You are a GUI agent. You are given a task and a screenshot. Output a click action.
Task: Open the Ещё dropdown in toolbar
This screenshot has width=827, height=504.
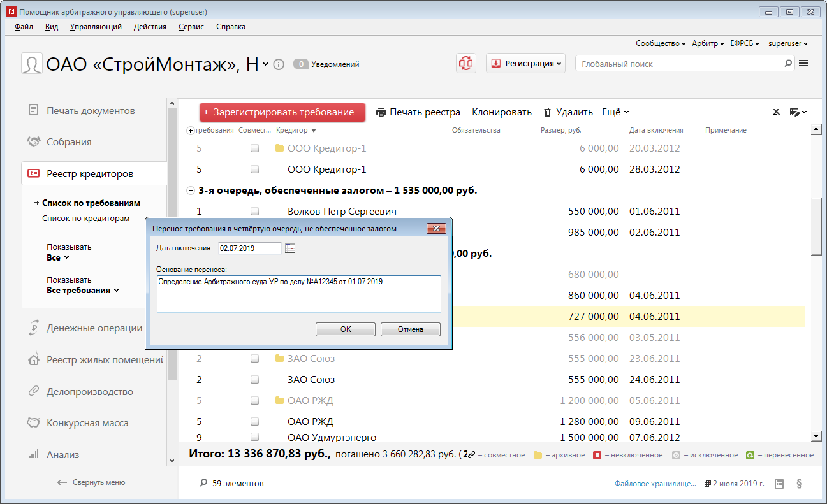tap(615, 112)
